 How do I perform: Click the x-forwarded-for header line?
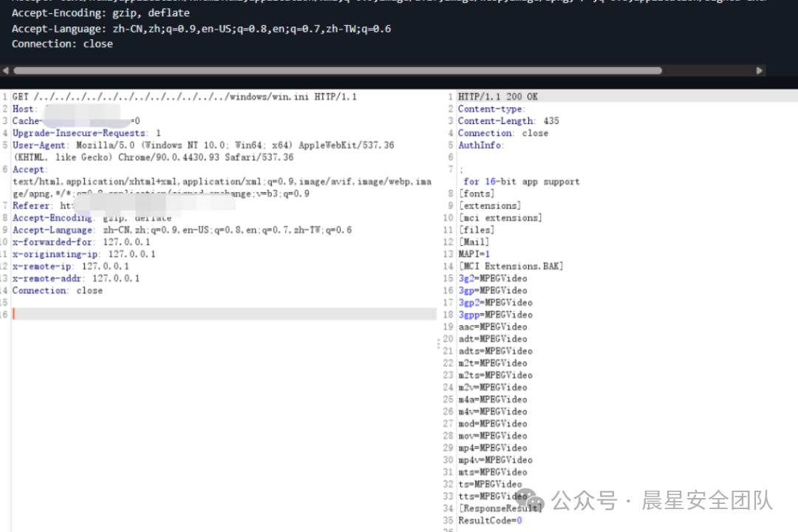click(81, 242)
